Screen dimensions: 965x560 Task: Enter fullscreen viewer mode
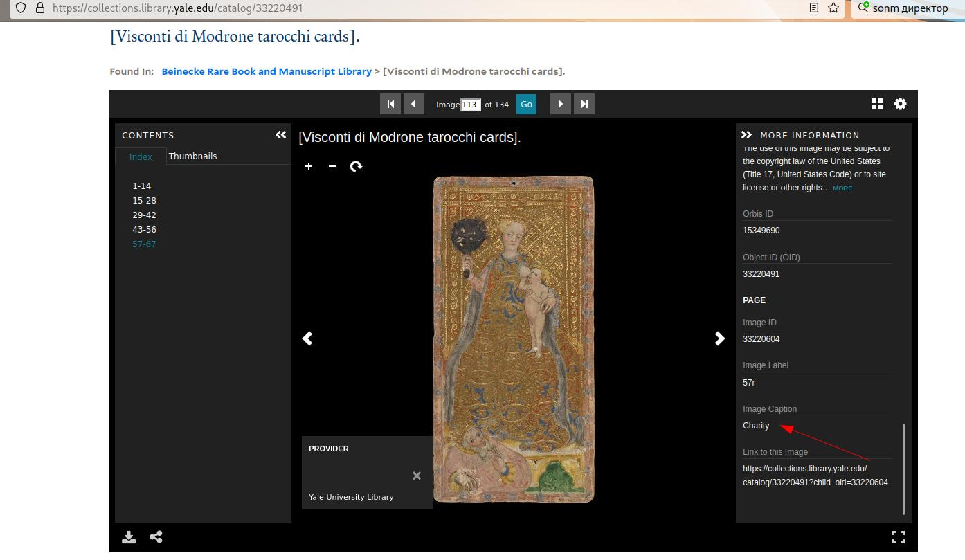click(899, 537)
